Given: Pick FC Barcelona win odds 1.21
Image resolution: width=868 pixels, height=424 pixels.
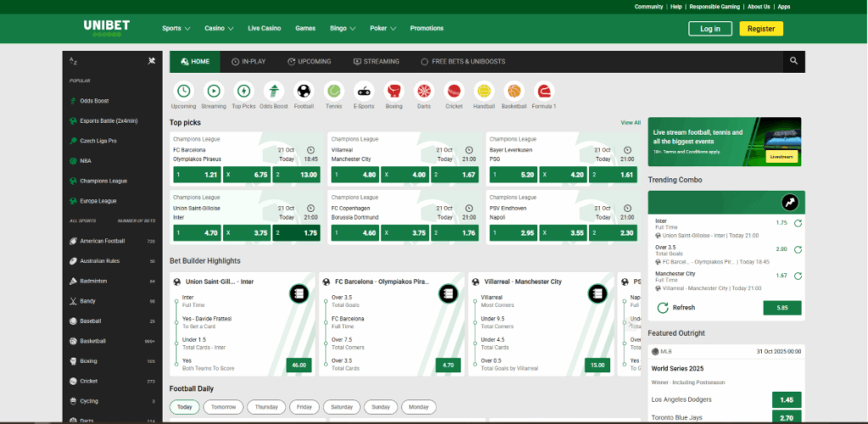Looking at the screenshot, I should 196,175.
